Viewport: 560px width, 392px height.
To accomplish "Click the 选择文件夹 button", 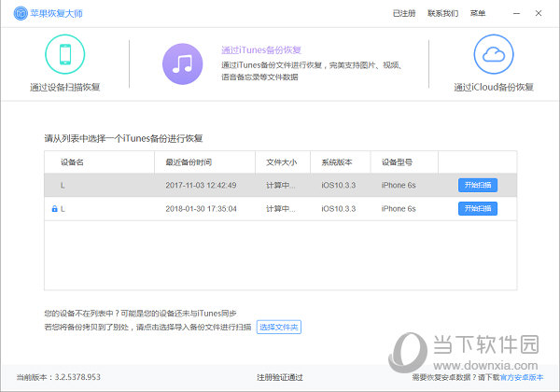I will (279, 327).
